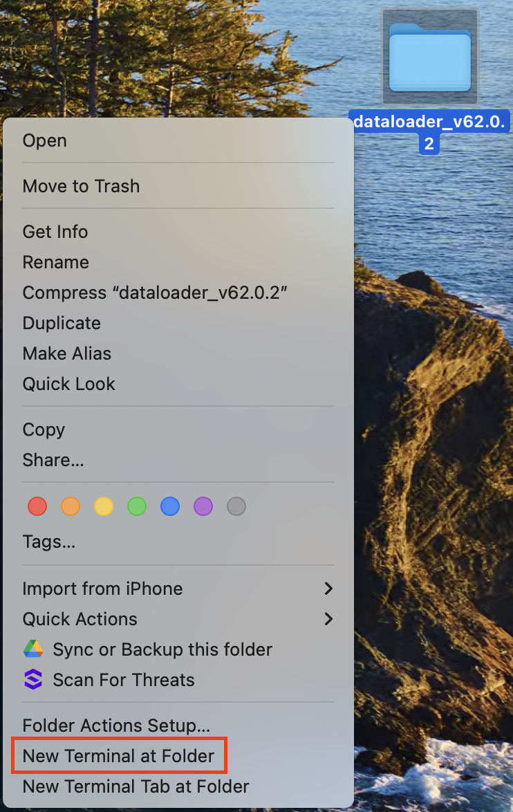Expand the Import from iPhone submenu arrow
513x812 pixels.
coord(328,589)
